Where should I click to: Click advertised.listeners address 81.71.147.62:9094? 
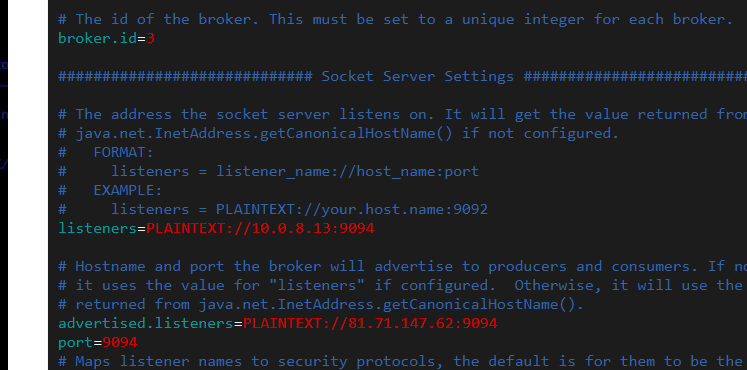click(423, 323)
